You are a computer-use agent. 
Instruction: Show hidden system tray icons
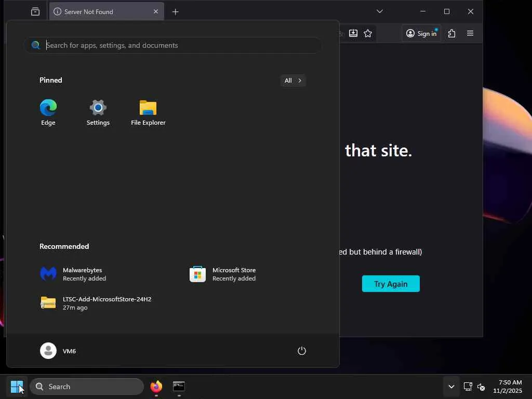tap(451, 387)
